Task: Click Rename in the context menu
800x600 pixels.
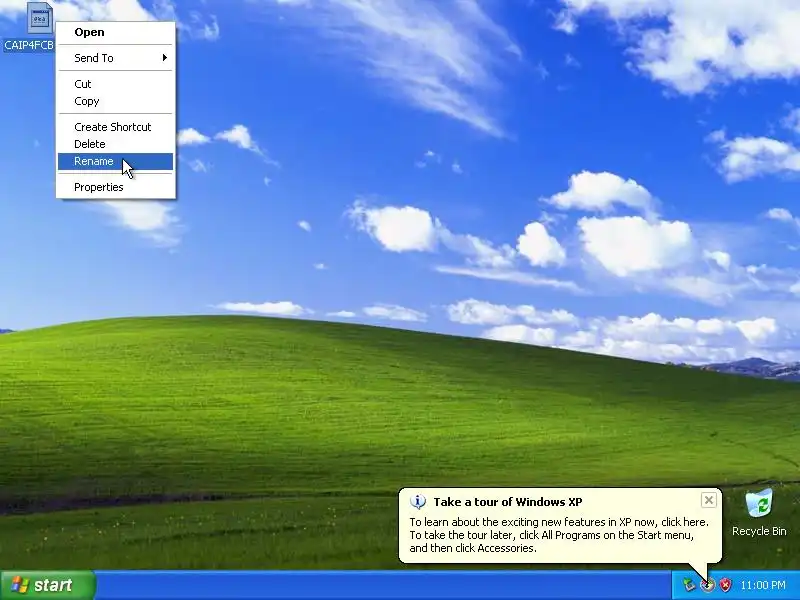Action: point(115,161)
